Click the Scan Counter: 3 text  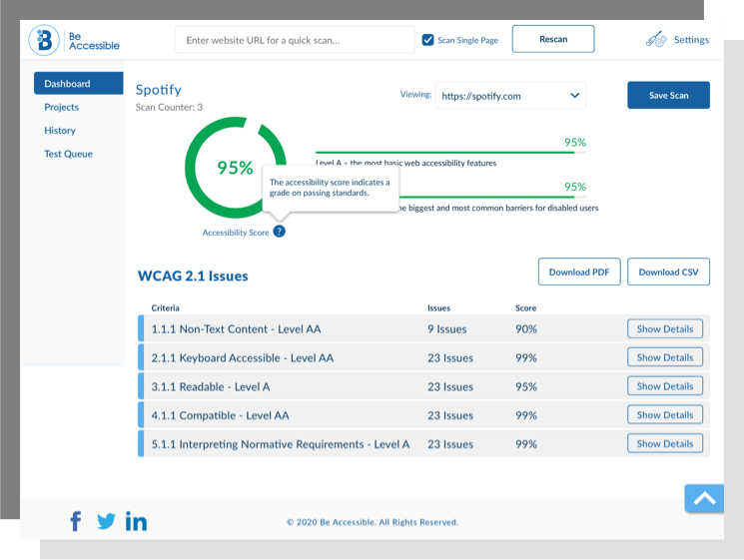169,107
